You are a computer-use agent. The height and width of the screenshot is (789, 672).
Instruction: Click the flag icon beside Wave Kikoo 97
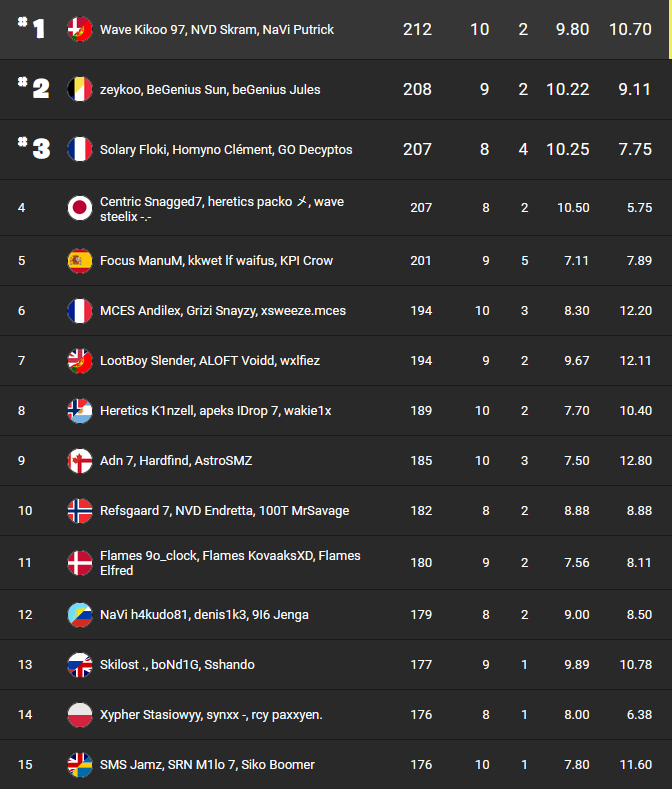[80, 30]
